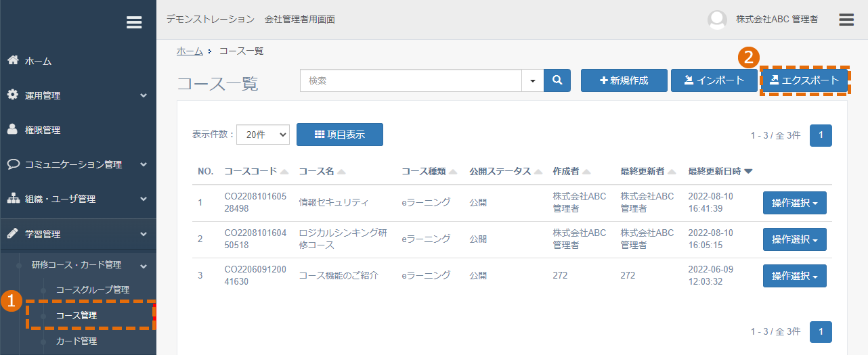
Task: Click 株式会社ABC 管理者 user name
Action: [777, 20]
